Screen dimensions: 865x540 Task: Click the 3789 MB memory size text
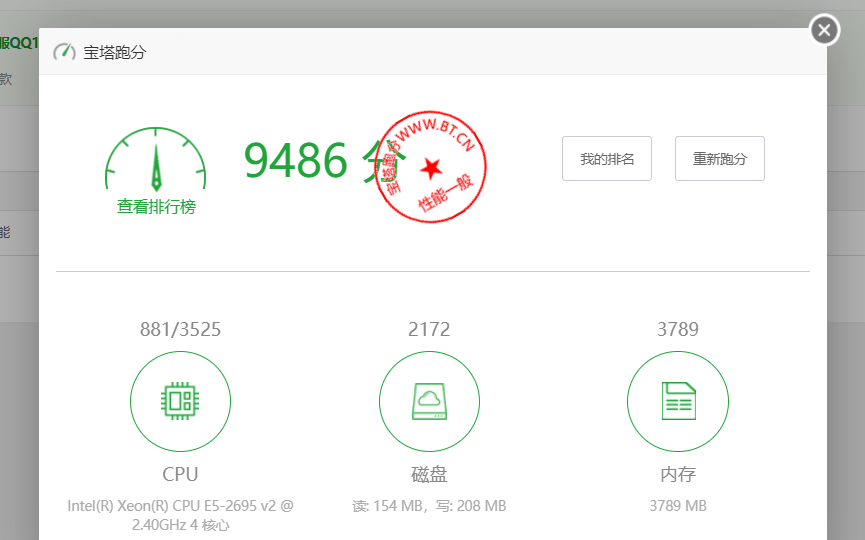click(x=678, y=506)
